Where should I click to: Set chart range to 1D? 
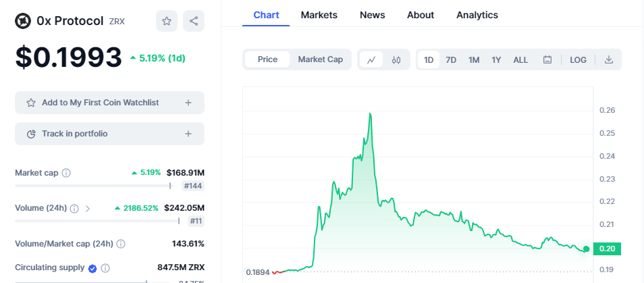pos(429,60)
